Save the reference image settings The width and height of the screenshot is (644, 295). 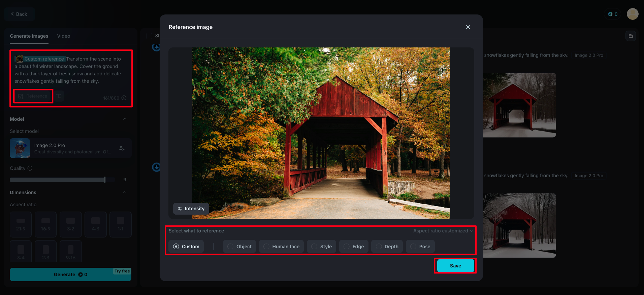click(455, 266)
